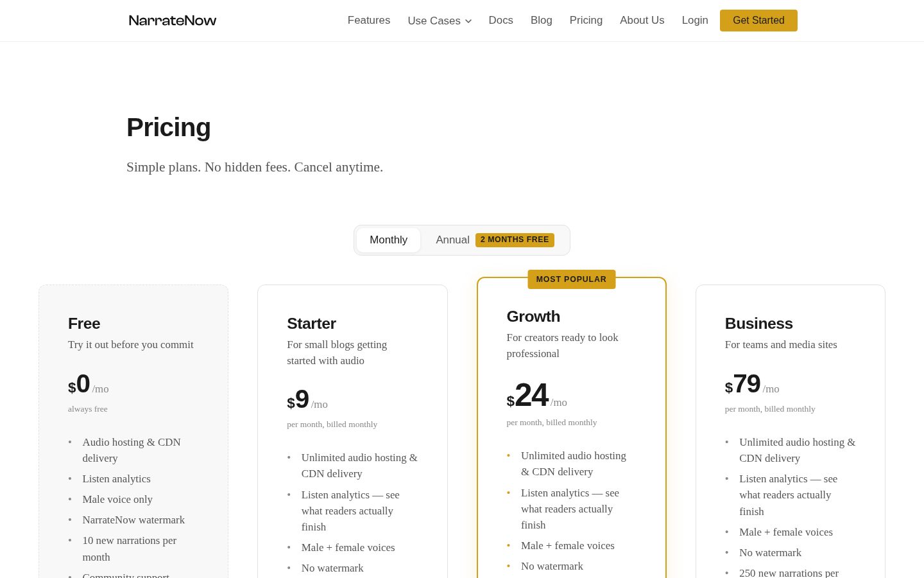Navigate to Pricing in the navbar
The image size is (924, 578).
(x=586, y=21)
